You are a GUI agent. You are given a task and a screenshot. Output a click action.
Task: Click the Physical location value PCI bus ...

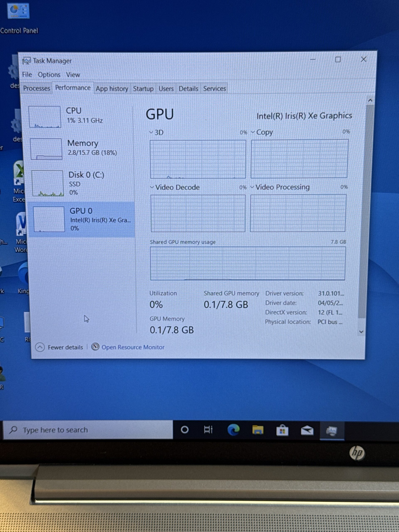[330, 322]
